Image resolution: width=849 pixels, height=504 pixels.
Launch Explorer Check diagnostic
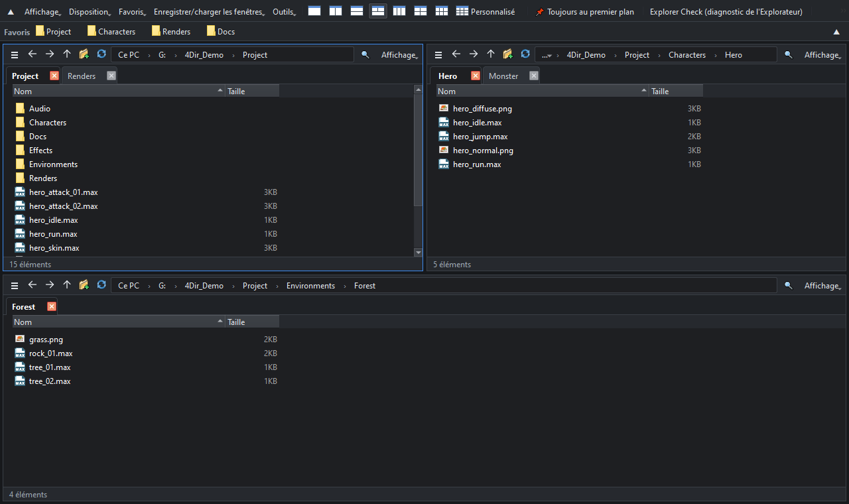(x=726, y=12)
